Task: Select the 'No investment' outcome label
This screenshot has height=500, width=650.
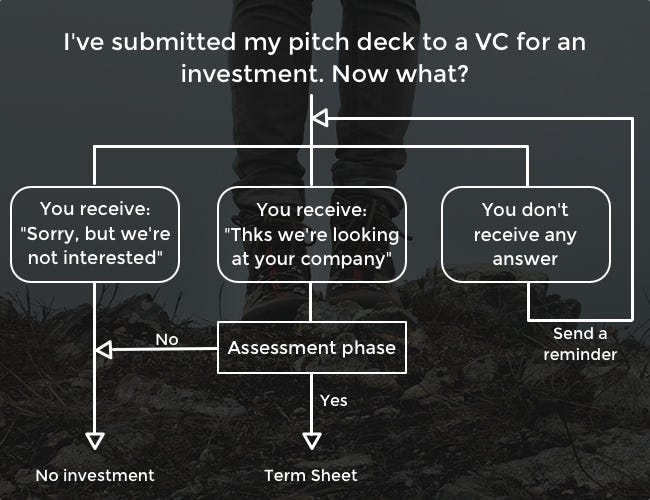Action: point(95,476)
